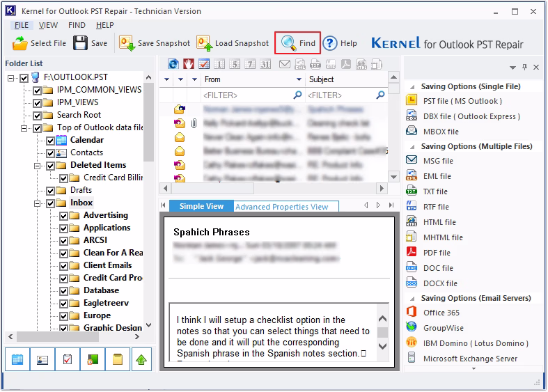Screen dimensions: 548x392
Task: Collapse the Inbox folder tree
Action: pos(38,203)
